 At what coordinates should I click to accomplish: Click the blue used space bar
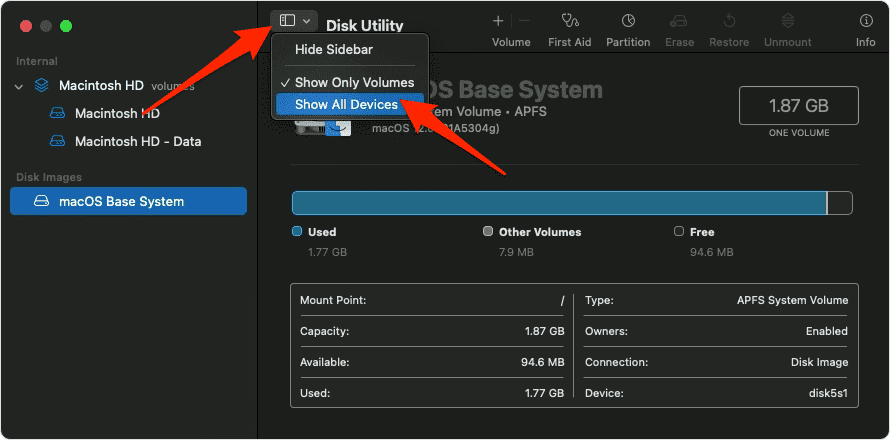point(558,203)
